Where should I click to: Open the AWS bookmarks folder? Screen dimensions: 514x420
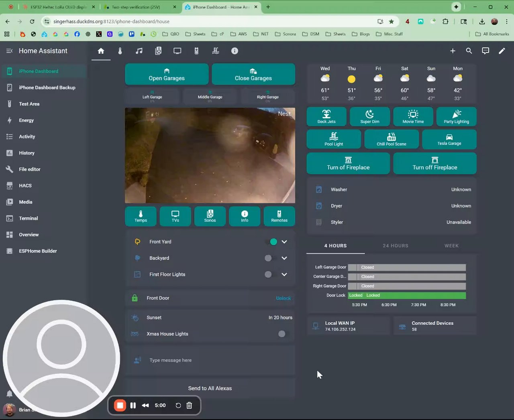tap(239, 34)
